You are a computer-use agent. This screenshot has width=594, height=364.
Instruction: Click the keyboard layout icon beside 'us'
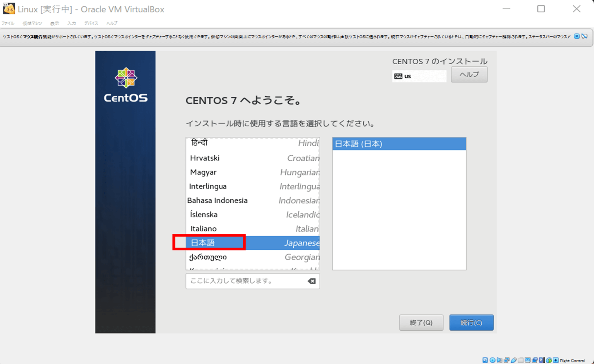(x=398, y=76)
